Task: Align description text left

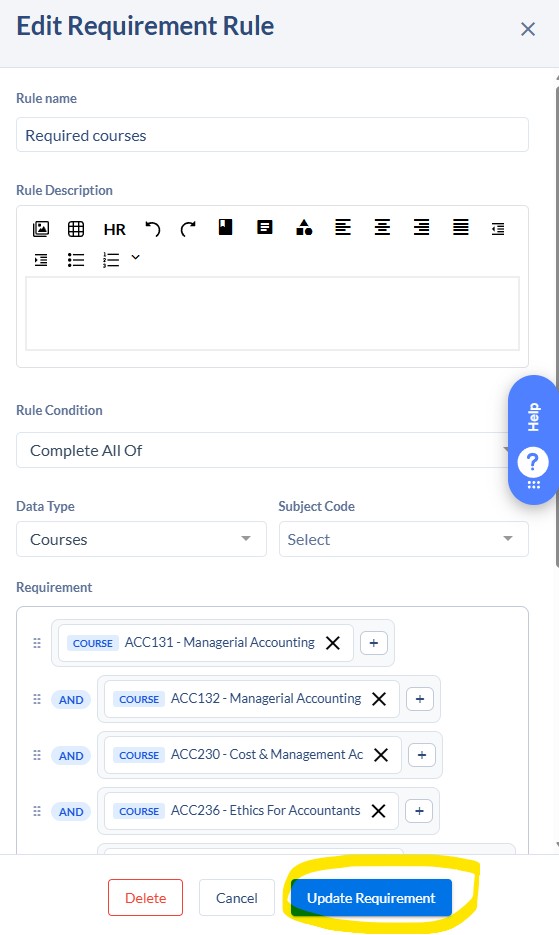Action: (x=343, y=227)
